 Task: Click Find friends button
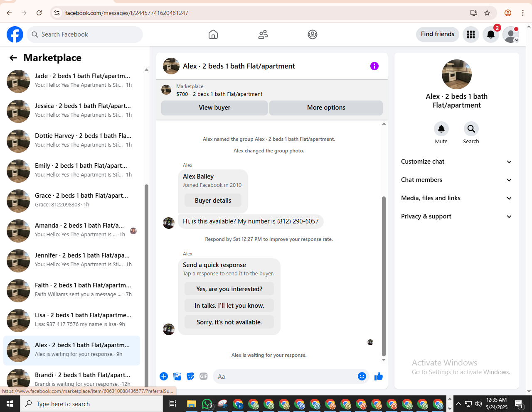438,34
